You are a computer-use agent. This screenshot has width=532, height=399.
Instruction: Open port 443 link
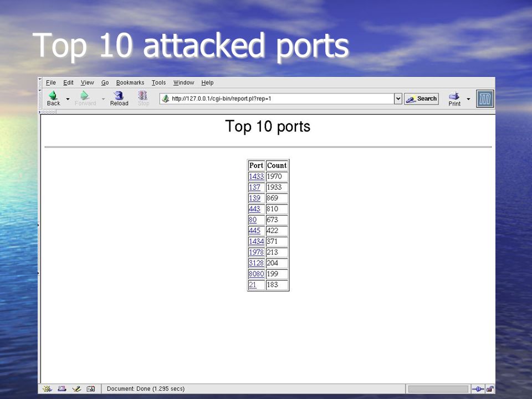click(x=254, y=209)
